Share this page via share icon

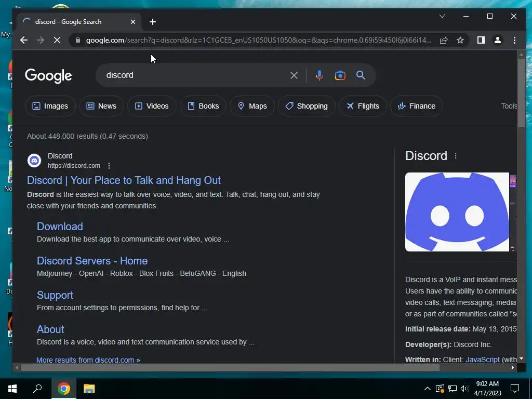click(x=444, y=40)
